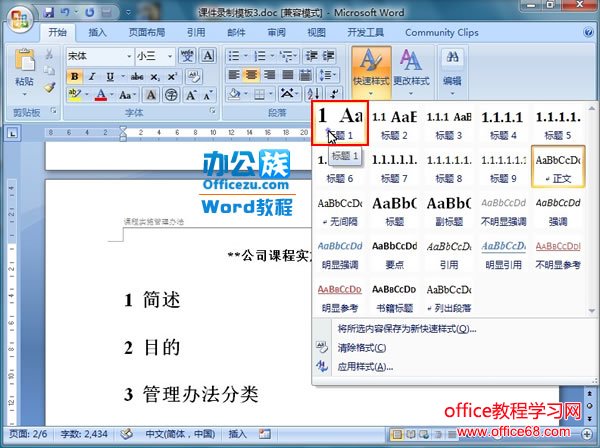Redo with the repeat icon
This screenshot has width=600, height=448.
click(x=90, y=13)
